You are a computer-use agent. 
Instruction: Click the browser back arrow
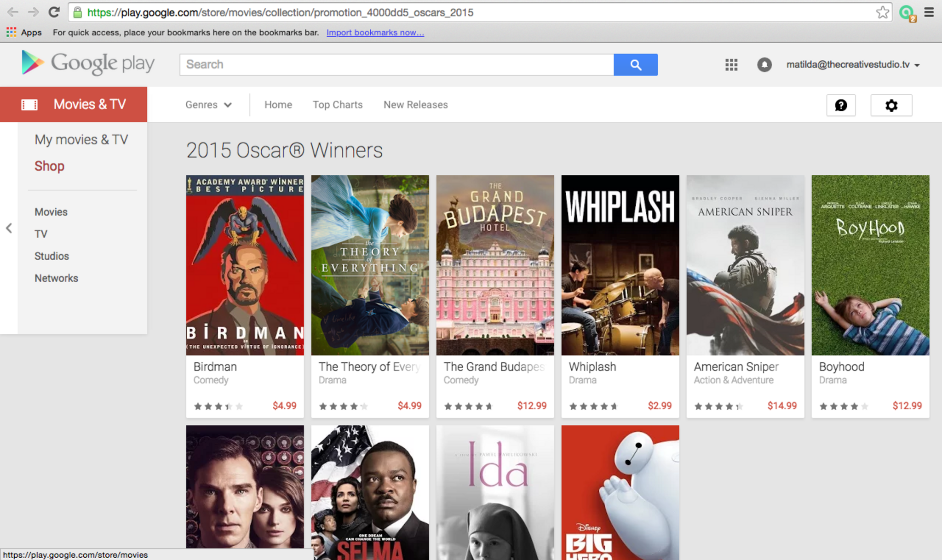point(13,12)
